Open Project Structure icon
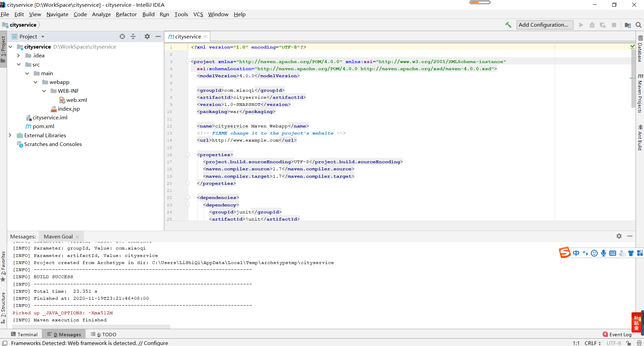The width and height of the screenshot is (644, 346). pyautogui.click(x=627, y=25)
